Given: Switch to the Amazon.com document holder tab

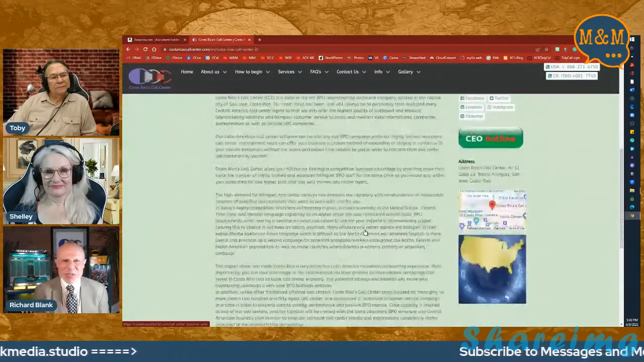Looking at the screenshot, I should pyautogui.click(x=156, y=40).
